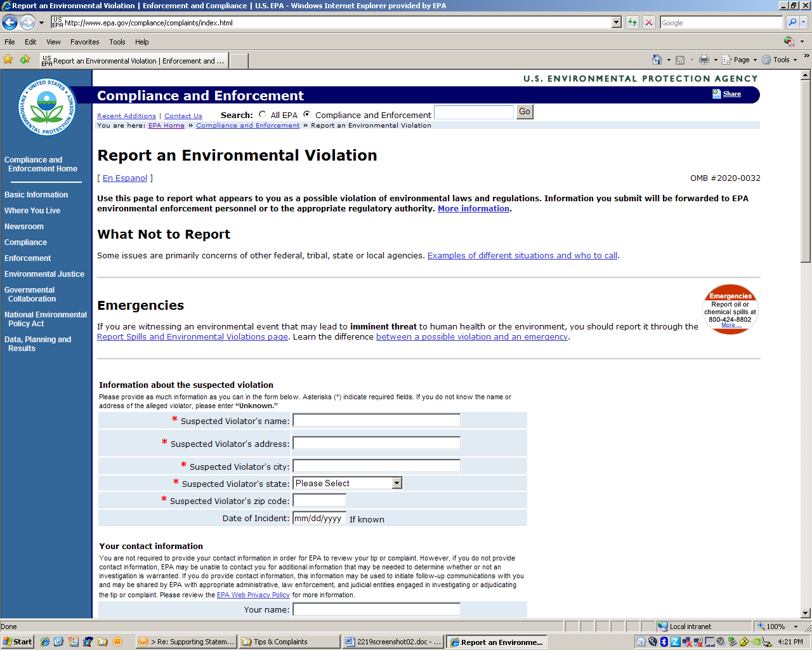The height and width of the screenshot is (650, 812).
Task: Switch to 2219screenshot02.doc taskbar window
Action: click(393, 642)
